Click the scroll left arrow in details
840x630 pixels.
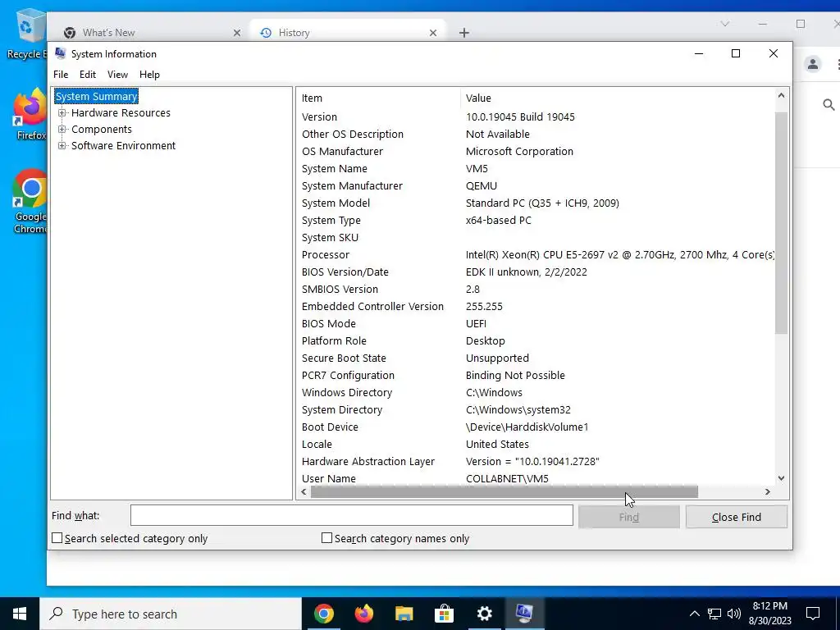(x=304, y=492)
